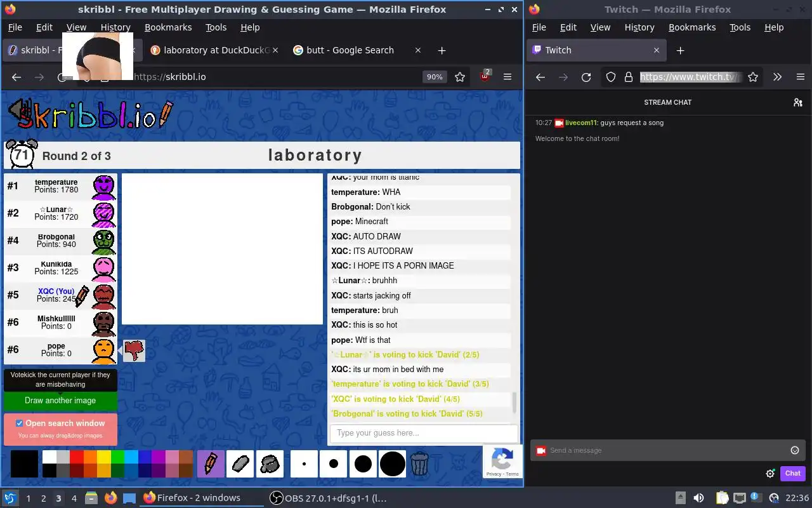Switch to butt - Google Search tab
This screenshot has height=508, width=812.
(x=357, y=50)
